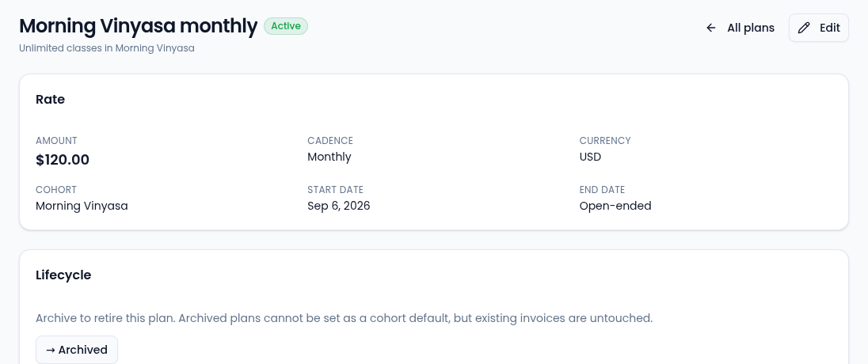Click the START DATE field label

[336, 190]
